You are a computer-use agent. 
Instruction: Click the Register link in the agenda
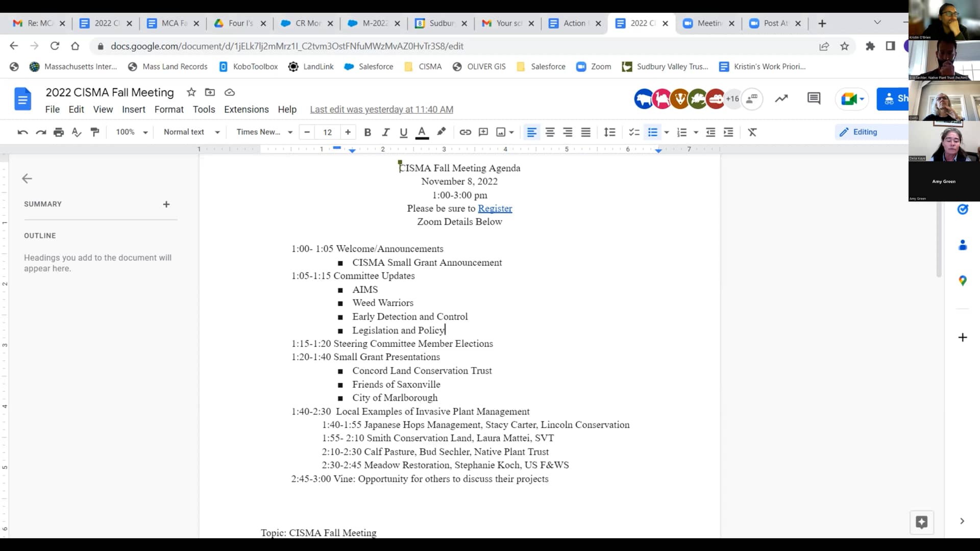pyautogui.click(x=495, y=209)
